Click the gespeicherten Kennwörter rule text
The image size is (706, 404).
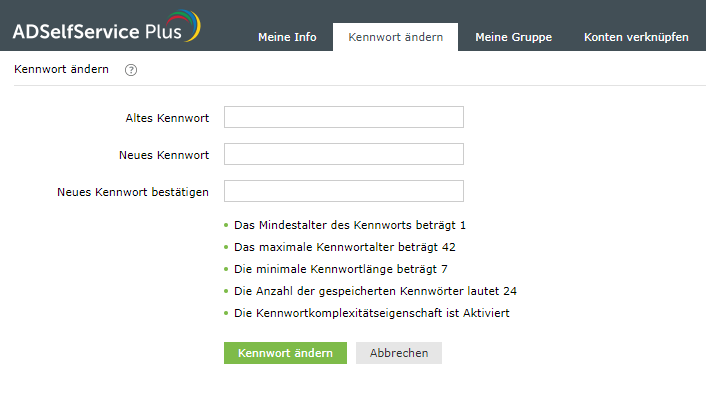click(375, 291)
